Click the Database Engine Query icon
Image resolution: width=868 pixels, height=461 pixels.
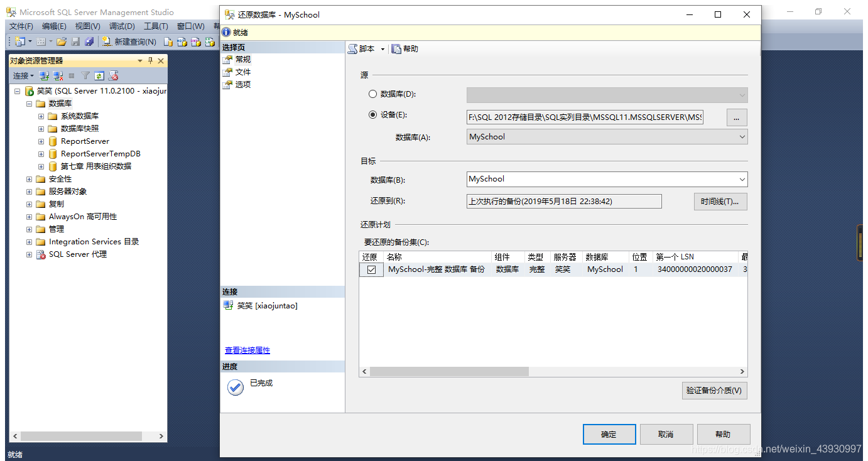point(168,41)
